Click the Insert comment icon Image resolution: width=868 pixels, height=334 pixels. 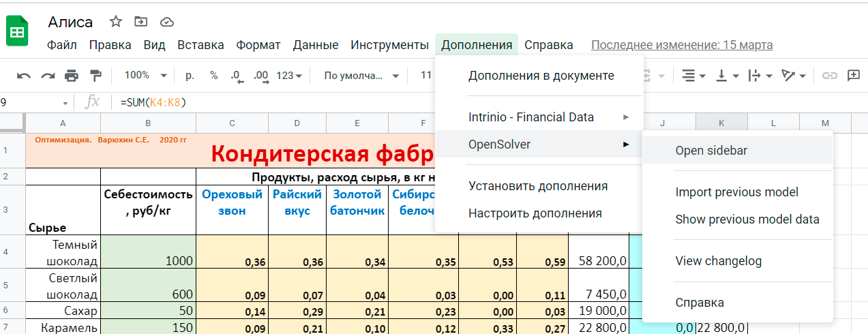tap(854, 75)
